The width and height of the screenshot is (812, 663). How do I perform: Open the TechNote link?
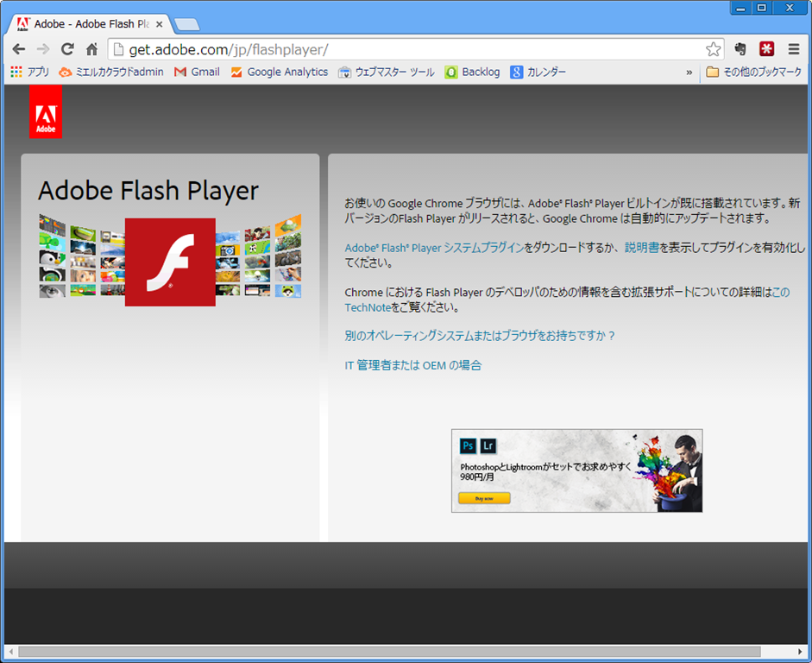(x=368, y=307)
